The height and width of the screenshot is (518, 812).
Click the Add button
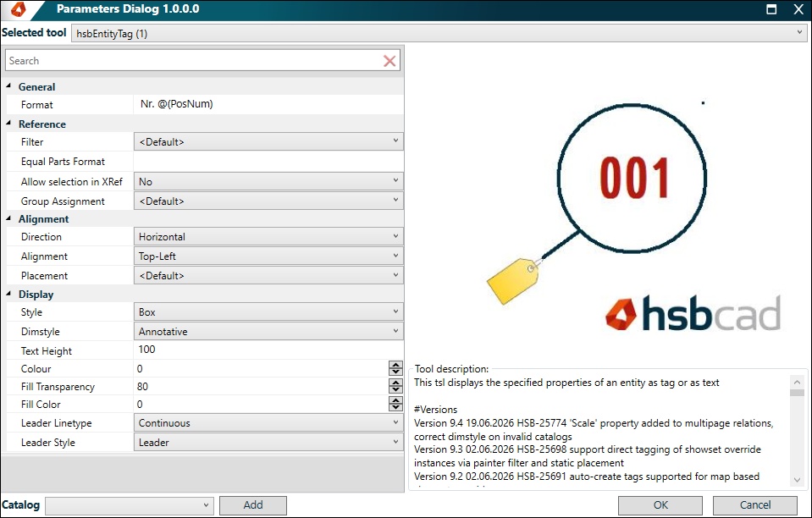click(252, 505)
